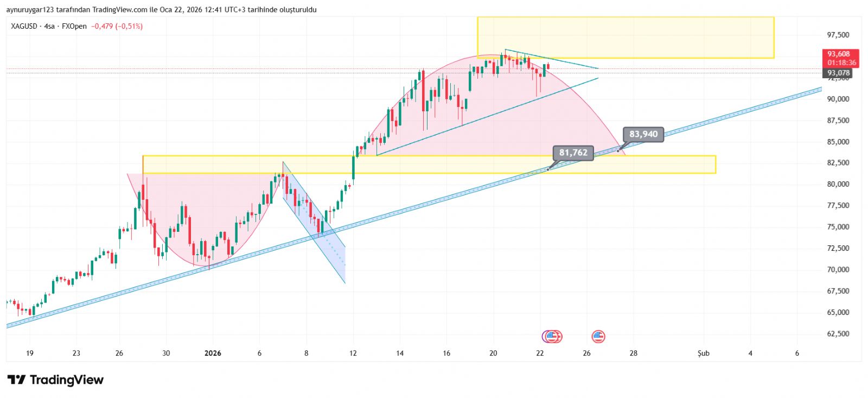Click the 4sa timeframe label

[49, 26]
